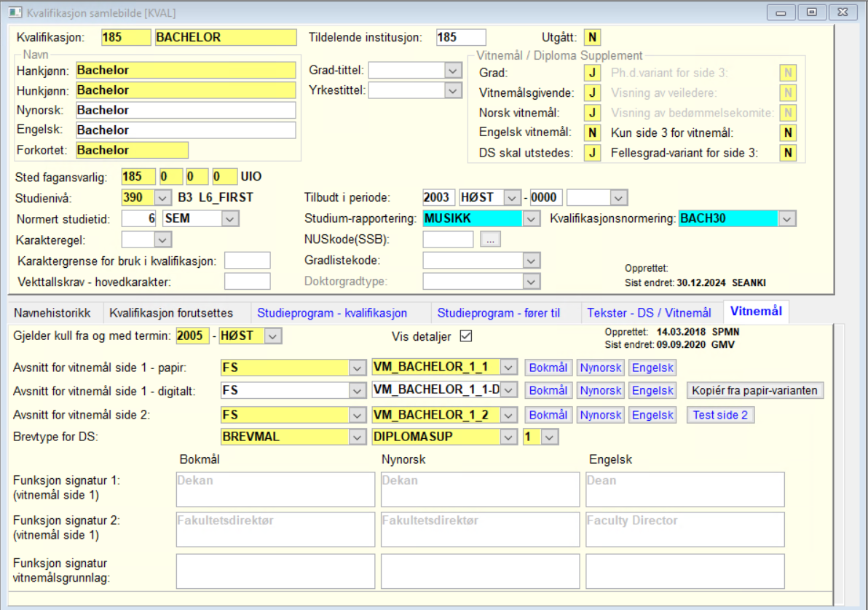Screen dimensions: 868x610
Task: Open the NUSkode lookup ellipsis button
Action: point(490,239)
